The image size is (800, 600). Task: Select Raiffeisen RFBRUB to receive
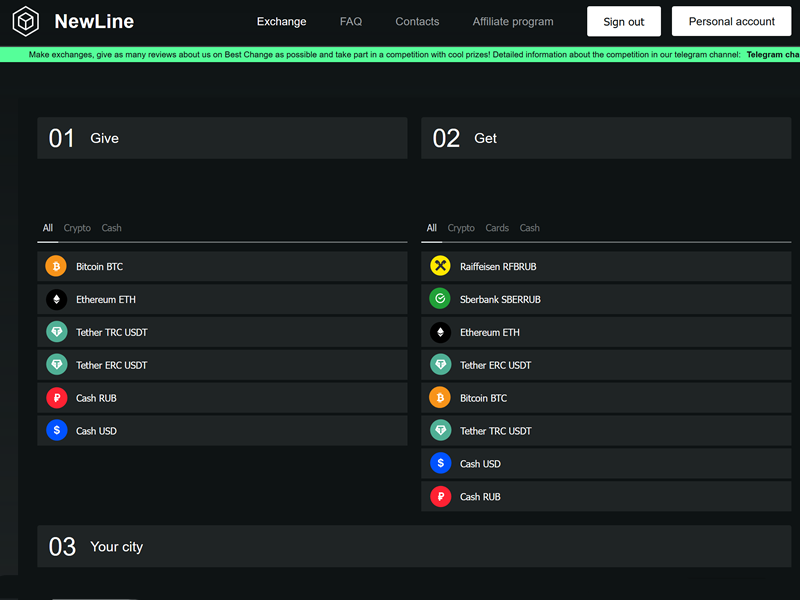[x=606, y=266]
